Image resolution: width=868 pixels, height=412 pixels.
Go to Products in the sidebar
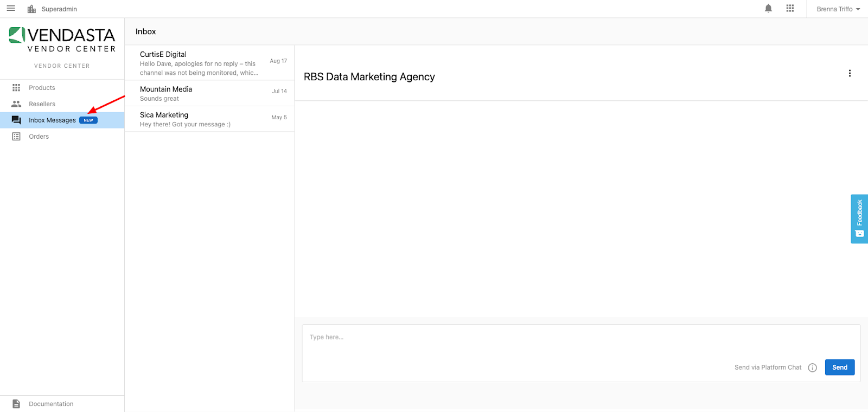62,88
